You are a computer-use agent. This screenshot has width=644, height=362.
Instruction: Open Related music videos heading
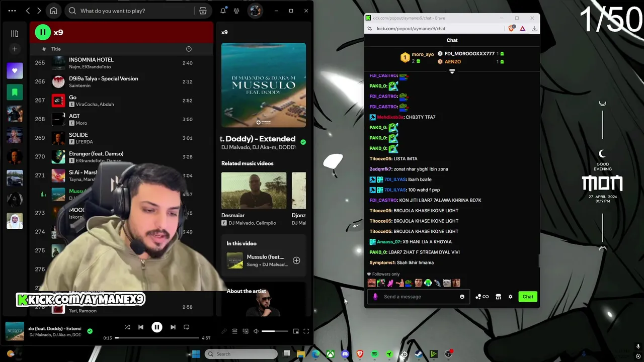(247, 163)
